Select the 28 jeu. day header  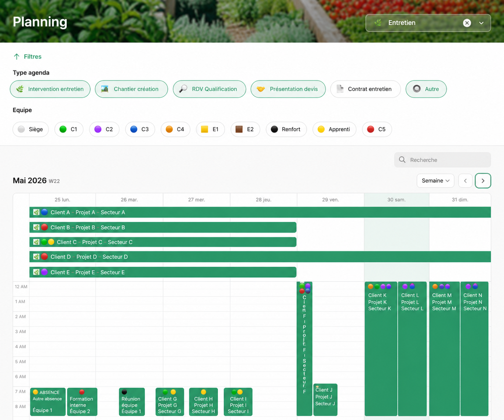pos(263,200)
